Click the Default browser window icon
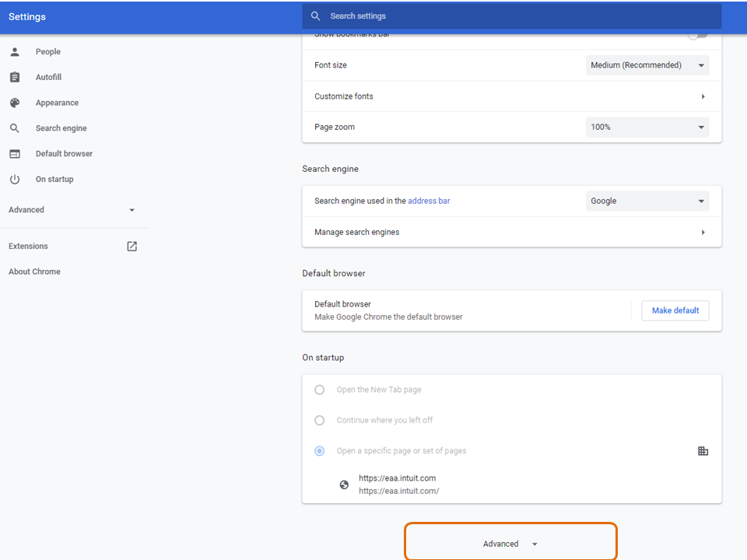This screenshot has height=560, width=747. click(x=15, y=154)
